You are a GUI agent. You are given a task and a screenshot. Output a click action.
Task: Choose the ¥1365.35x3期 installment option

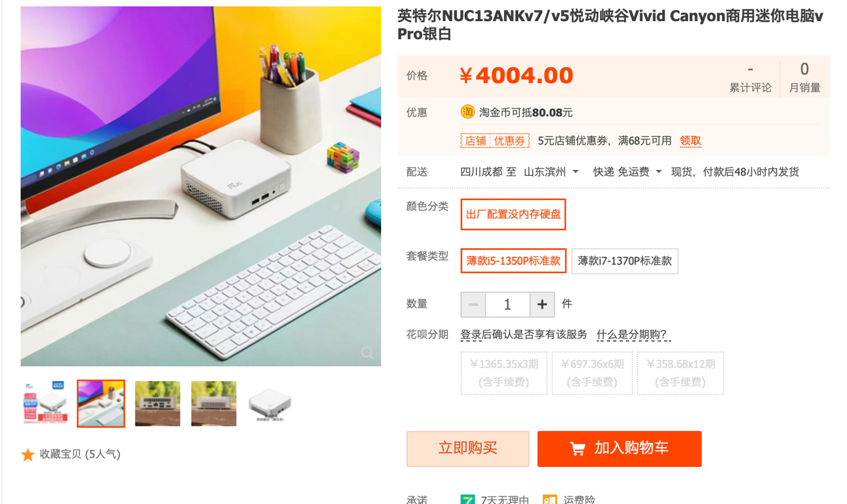pyautogui.click(x=504, y=373)
